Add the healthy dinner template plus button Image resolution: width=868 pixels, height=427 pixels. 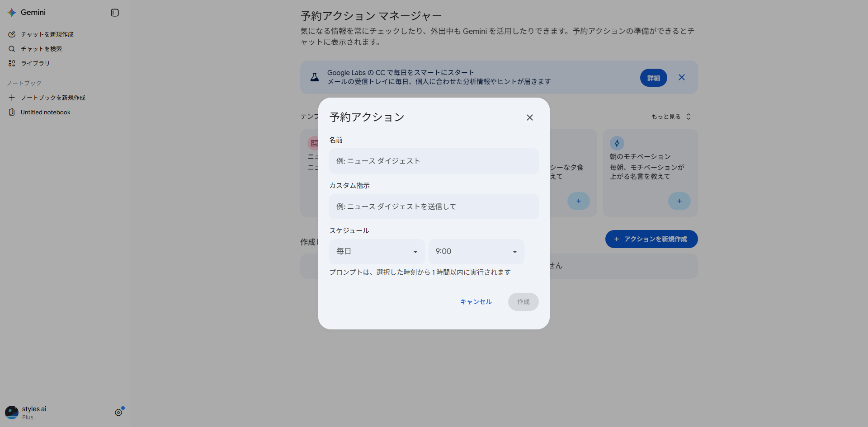click(x=579, y=201)
